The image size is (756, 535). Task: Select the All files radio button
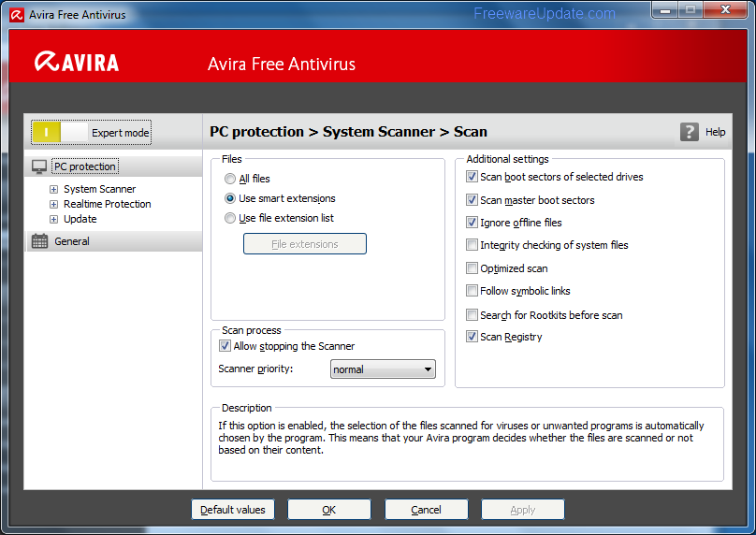click(230, 179)
